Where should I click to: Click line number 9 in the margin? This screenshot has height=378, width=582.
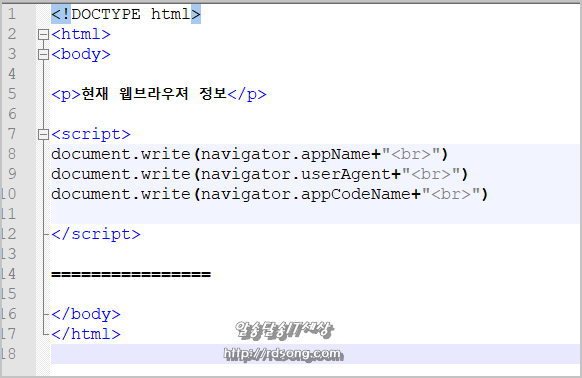tap(12, 174)
